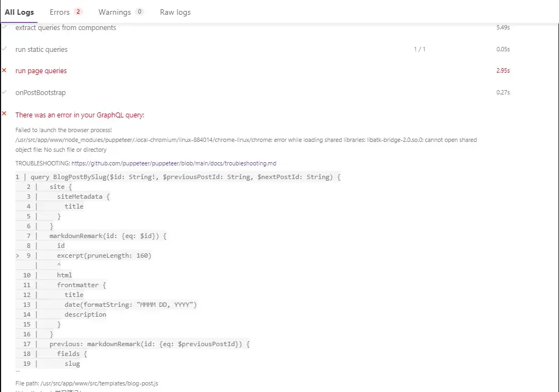Click the red X icon beside GraphQL query error
The width and height of the screenshot is (559, 392).
click(x=4, y=114)
